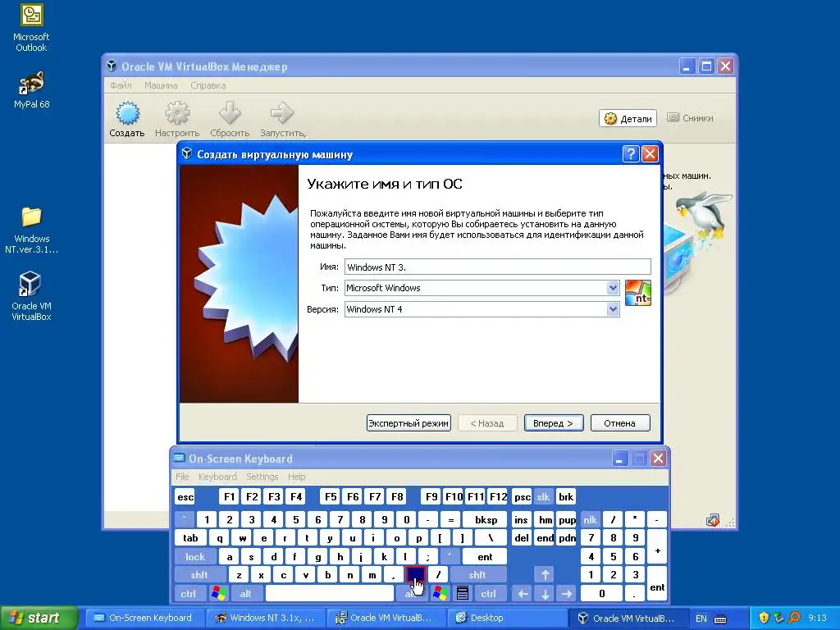Click the down arrow key on keyboard

click(x=545, y=594)
